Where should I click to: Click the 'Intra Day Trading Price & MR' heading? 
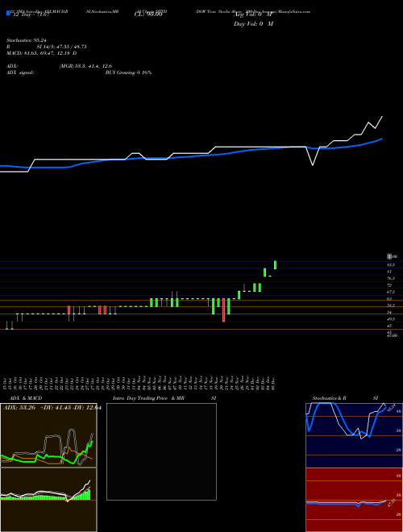[148, 398]
